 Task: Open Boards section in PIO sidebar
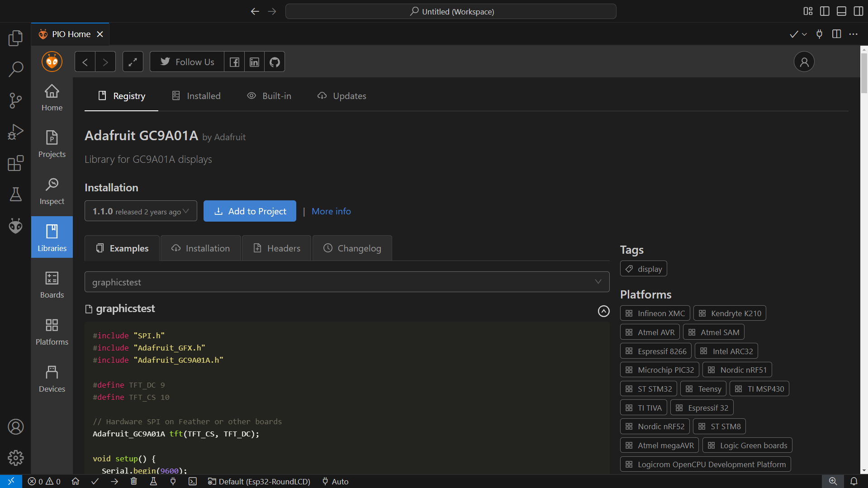tap(52, 285)
